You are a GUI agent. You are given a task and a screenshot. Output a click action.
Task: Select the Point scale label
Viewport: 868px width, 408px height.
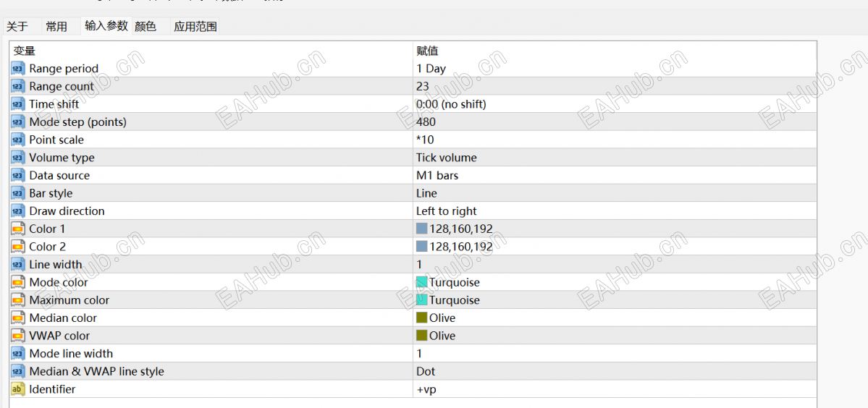point(56,140)
